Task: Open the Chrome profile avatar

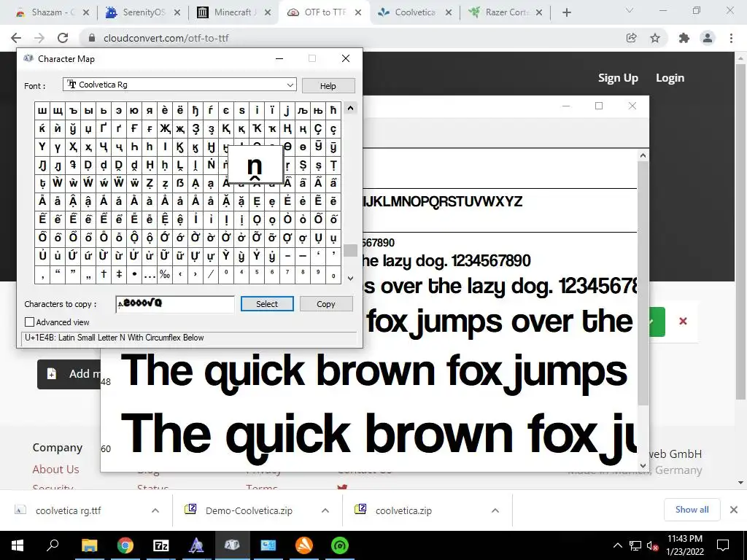Action: [x=708, y=38]
